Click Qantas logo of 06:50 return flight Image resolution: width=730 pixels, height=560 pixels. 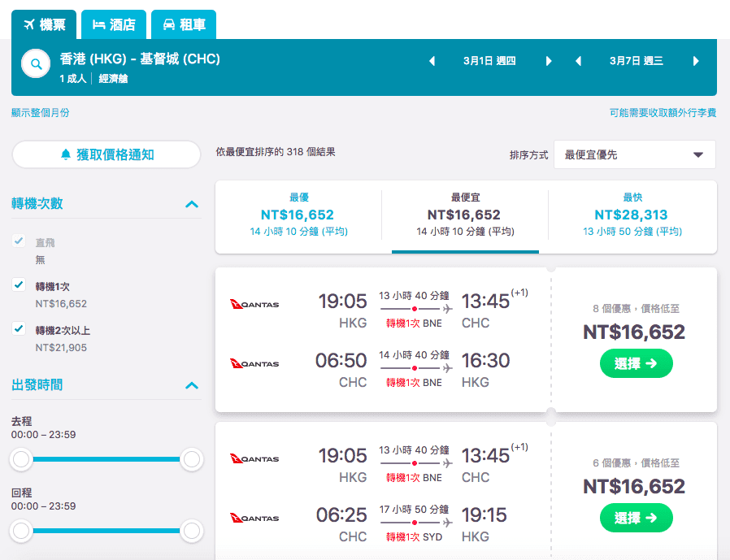point(254,363)
